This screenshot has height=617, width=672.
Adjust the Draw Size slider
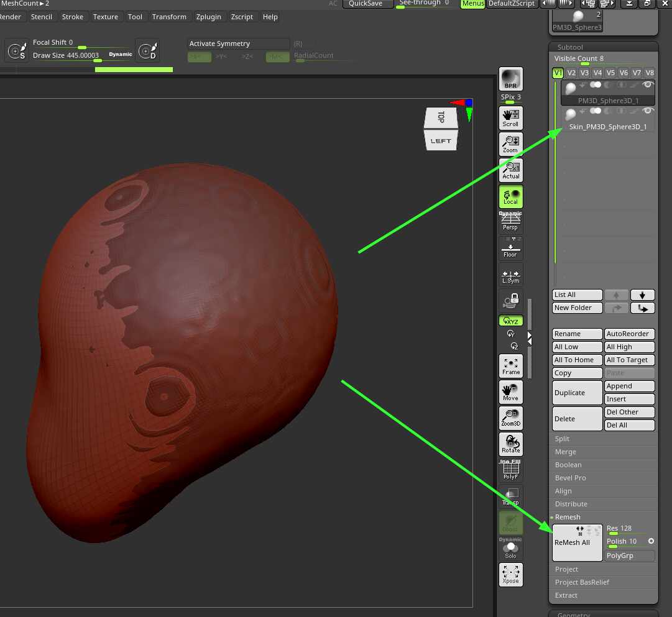pos(82,56)
